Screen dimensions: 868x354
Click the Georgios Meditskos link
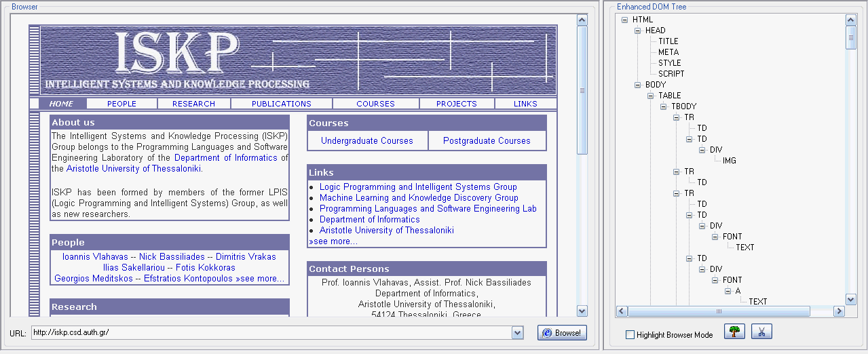[94, 279]
